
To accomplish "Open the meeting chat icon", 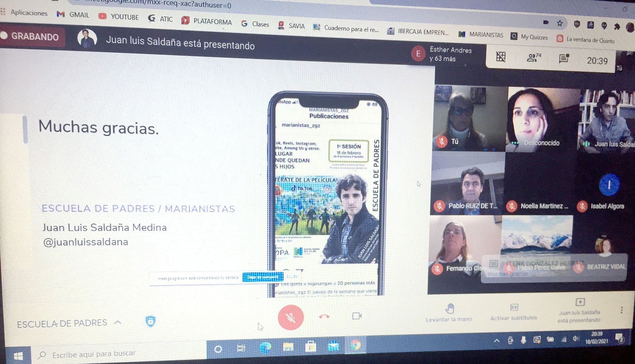I will coord(563,58).
